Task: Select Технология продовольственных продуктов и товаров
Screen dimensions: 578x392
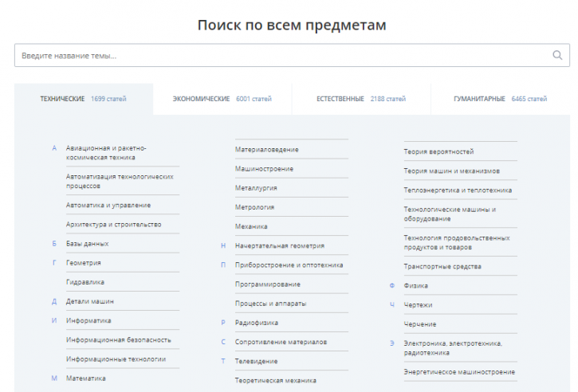Action: click(457, 242)
